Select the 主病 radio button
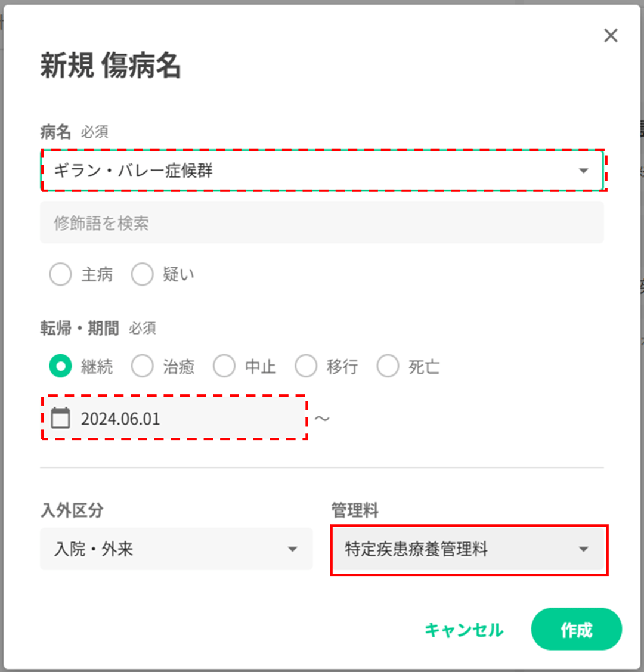 click(60, 275)
